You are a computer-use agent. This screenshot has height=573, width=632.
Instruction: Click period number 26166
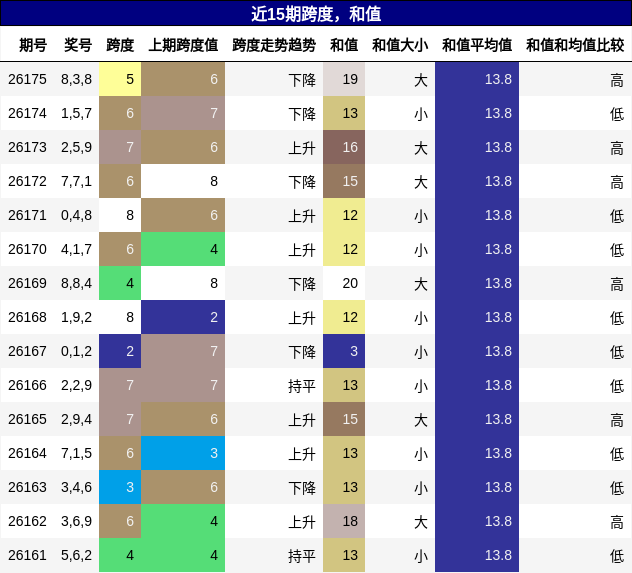(x=27, y=385)
